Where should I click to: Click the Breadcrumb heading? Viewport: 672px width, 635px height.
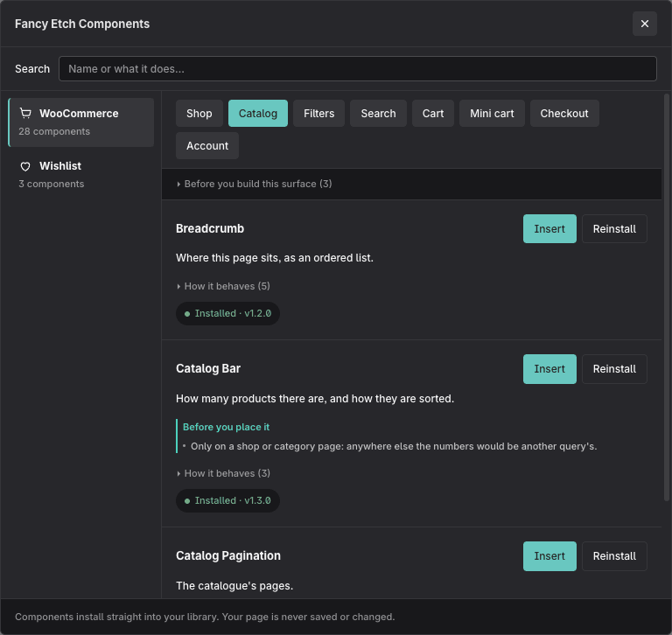pyautogui.click(x=210, y=228)
